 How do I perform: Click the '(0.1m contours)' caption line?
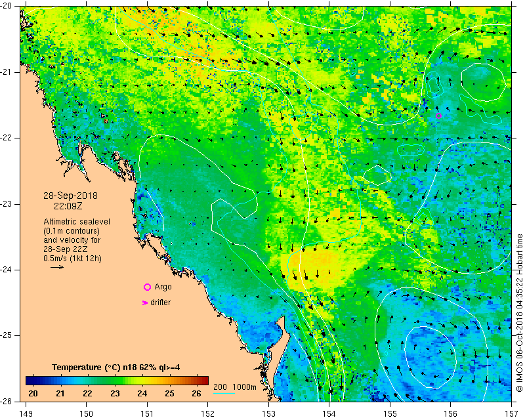pos(72,231)
